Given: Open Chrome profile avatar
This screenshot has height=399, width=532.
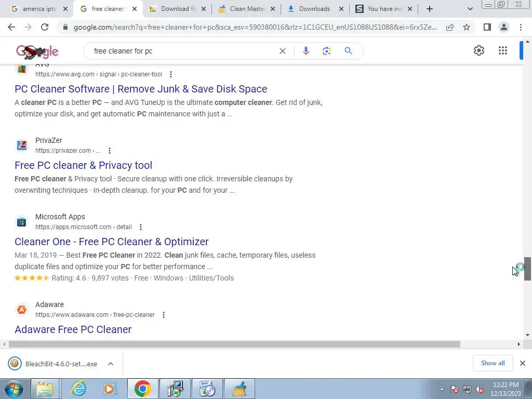Looking at the screenshot, I should pos(504,27).
